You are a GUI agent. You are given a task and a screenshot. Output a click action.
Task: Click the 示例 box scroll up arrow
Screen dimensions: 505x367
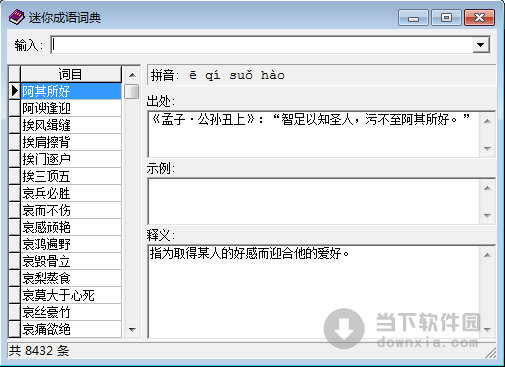(487, 188)
